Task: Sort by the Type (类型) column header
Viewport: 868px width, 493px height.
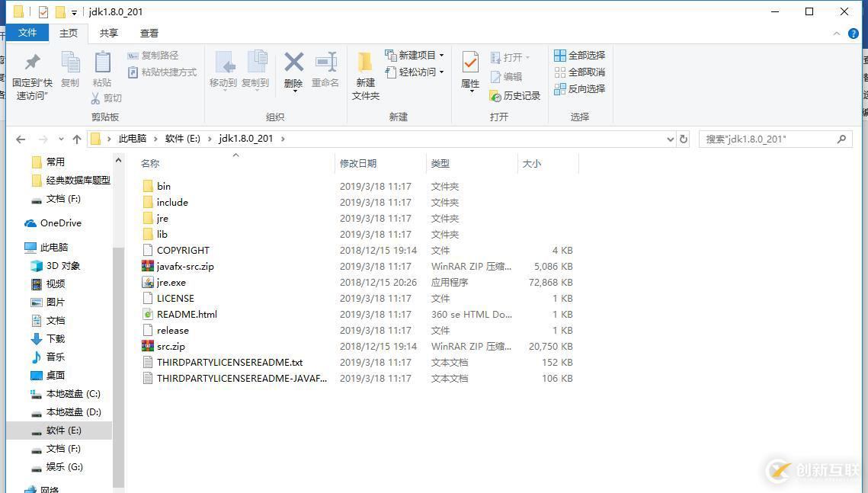Action: tap(440, 163)
